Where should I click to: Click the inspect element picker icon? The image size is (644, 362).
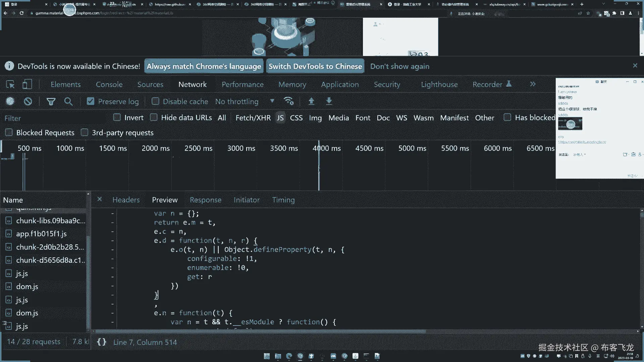(10, 84)
